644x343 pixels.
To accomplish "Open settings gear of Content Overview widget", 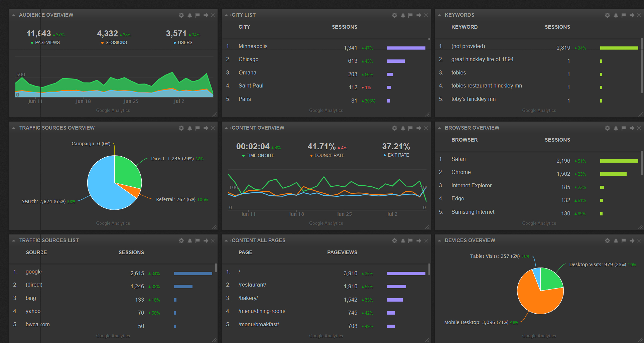I will pyautogui.click(x=394, y=128).
